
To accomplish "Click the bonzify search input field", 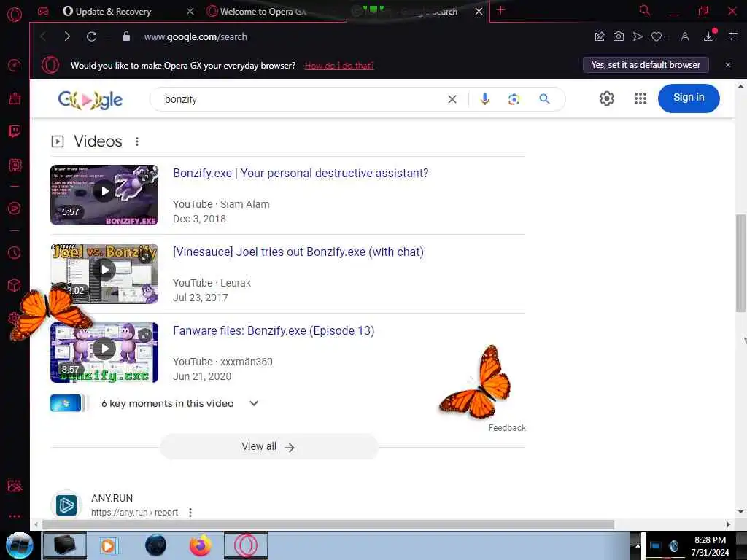I will pos(303,99).
